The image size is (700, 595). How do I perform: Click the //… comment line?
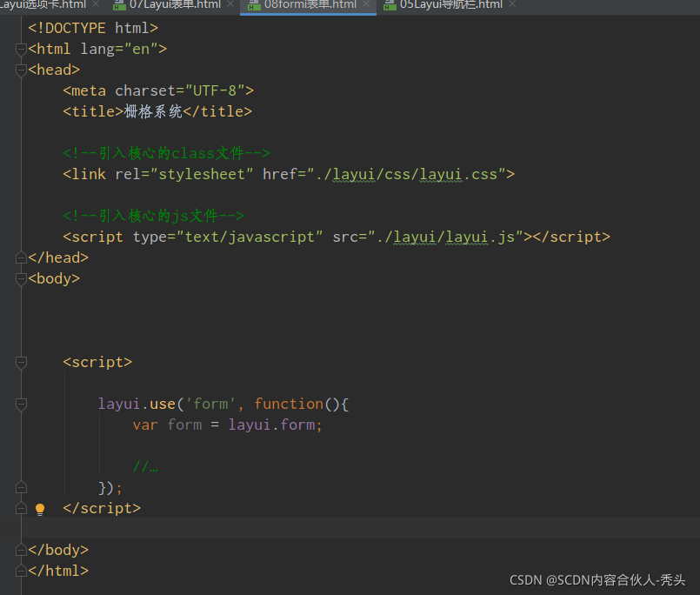(145, 467)
